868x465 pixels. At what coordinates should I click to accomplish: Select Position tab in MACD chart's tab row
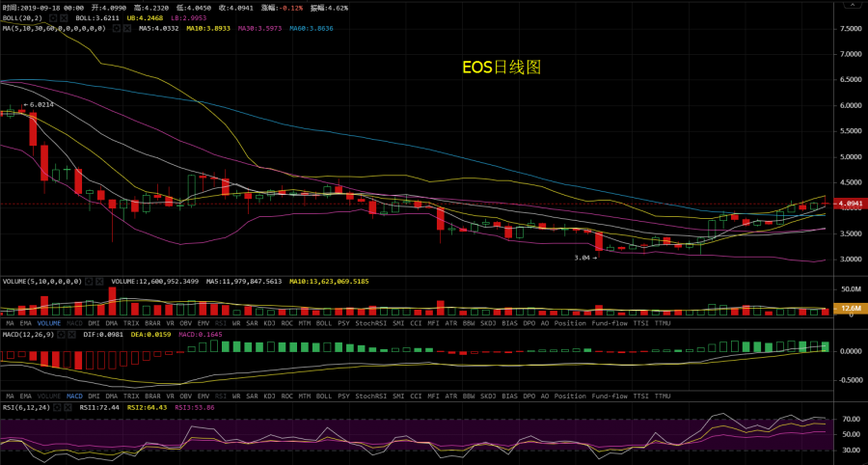click(570, 397)
